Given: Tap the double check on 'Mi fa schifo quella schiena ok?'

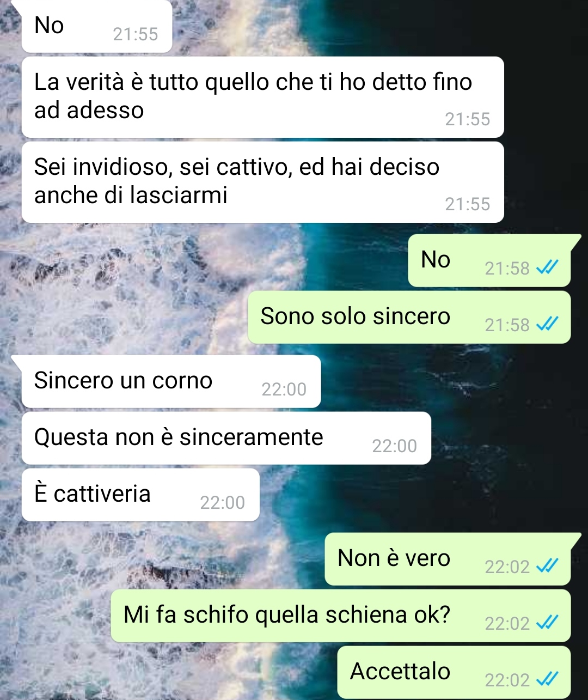Looking at the screenshot, I should [547, 622].
